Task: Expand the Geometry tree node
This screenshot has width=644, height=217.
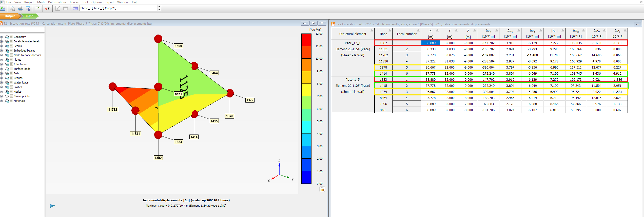Action: (2, 37)
